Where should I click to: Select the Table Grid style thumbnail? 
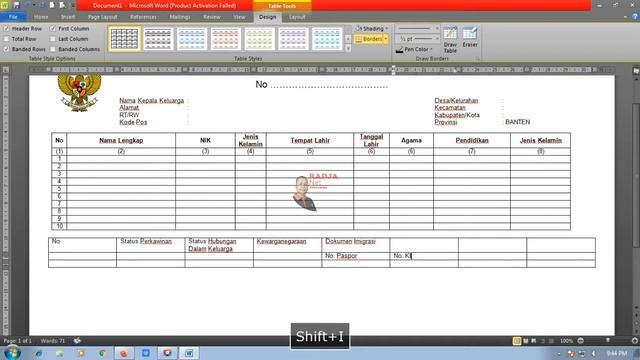pos(124,39)
